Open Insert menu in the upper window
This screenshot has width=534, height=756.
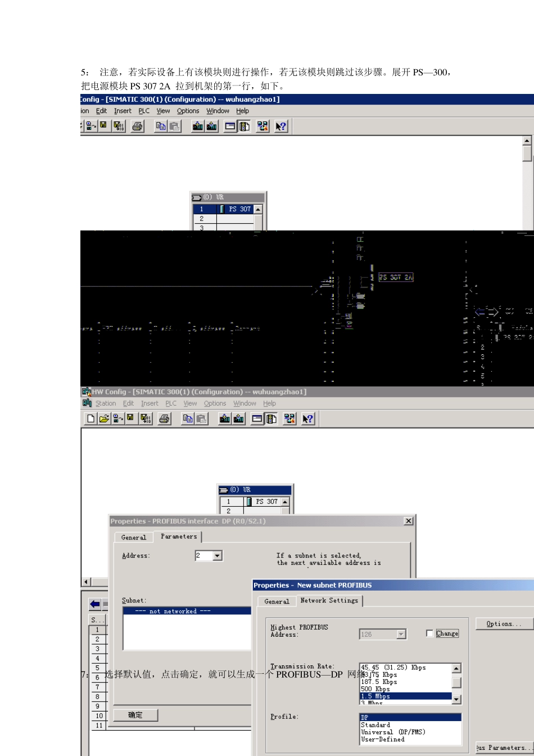[123, 111]
